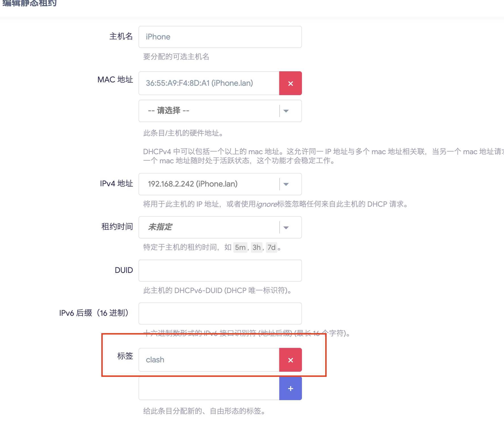Click the tag field containing clash
The height and width of the screenshot is (422, 504).
pyautogui.click(x=209, y=360)
